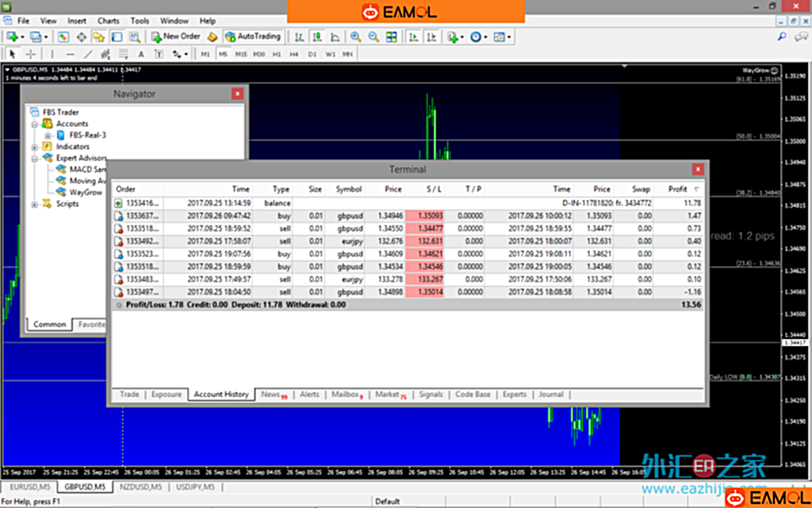Click the tile windows icon
Screen dimensions: 812x508
point(391,37)
